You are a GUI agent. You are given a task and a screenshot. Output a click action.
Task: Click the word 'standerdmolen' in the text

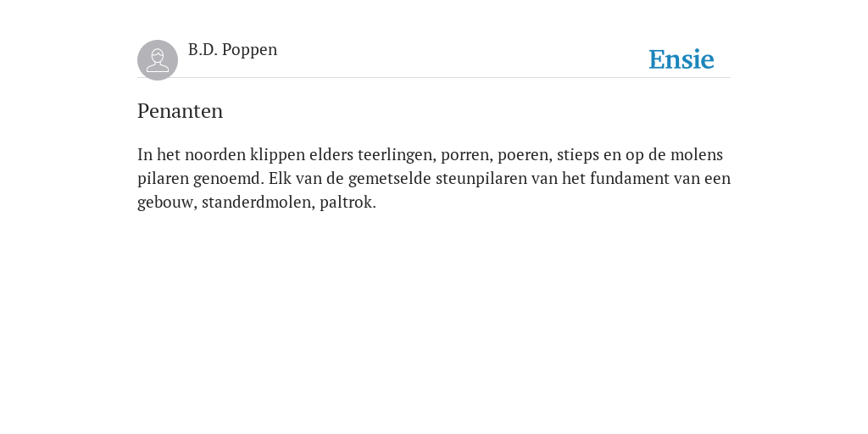click(x=259, y=202)
